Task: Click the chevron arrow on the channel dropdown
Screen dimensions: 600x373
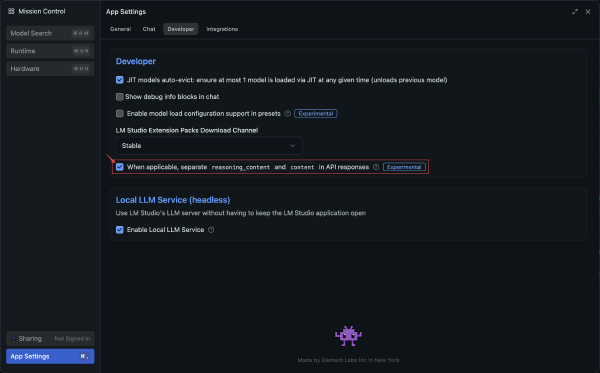Action: [x=292, y=146]
